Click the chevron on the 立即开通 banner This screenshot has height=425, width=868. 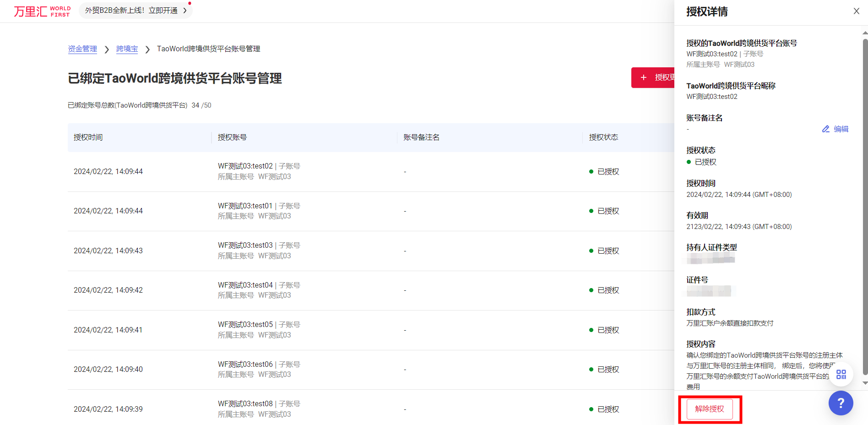pyautogui.click(x=185, y=10)
